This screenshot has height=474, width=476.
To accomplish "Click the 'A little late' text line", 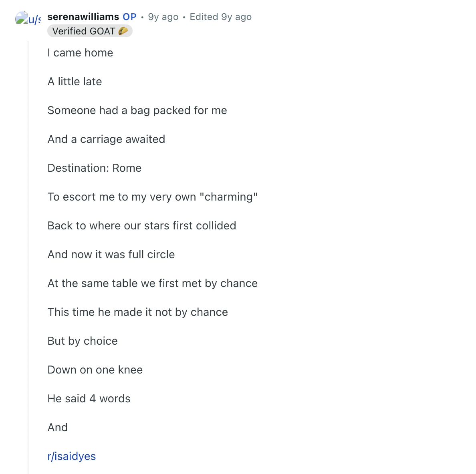I will tap(75, 82).
